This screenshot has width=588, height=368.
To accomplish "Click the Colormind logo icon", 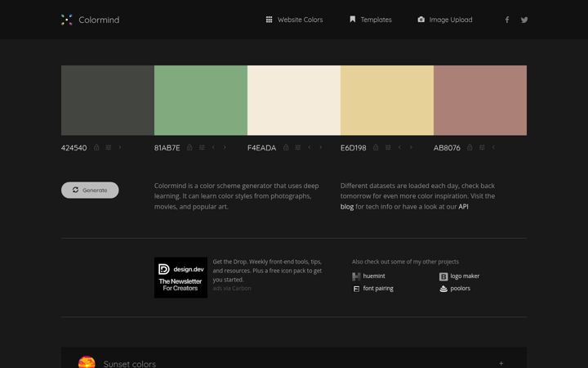I will coord(66,20).
